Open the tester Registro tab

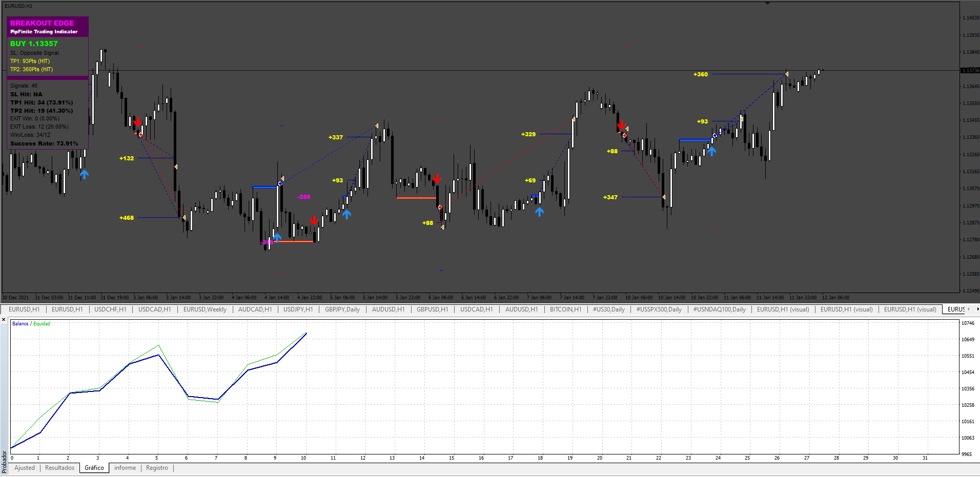coord(157,468)
